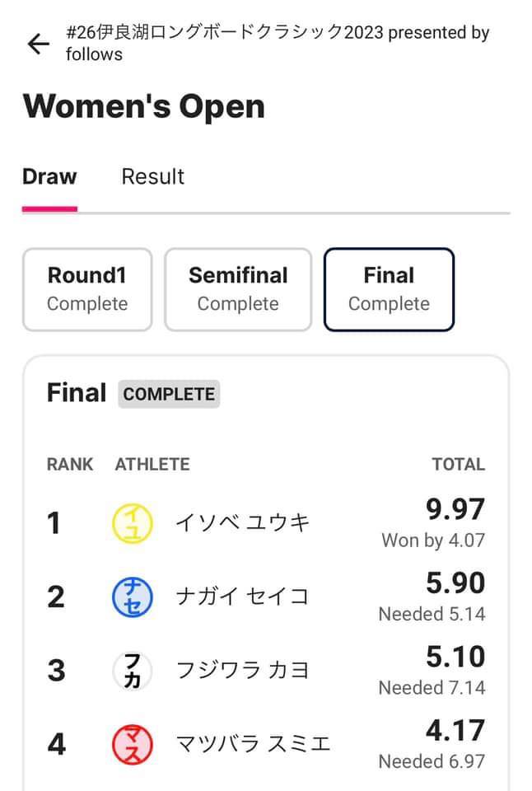
Task: Select the Final Complete round button
Action: tap(389, 289)
